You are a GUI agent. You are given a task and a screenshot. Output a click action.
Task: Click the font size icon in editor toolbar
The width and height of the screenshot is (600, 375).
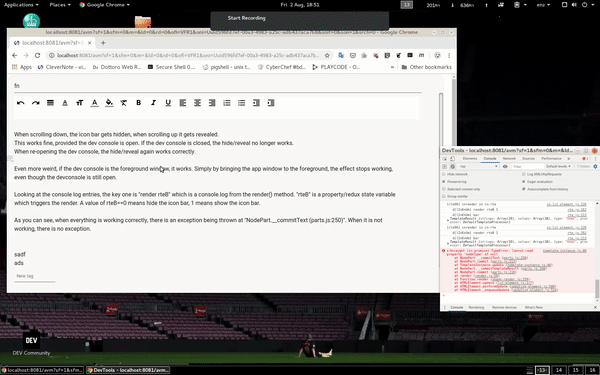point(80,103)
